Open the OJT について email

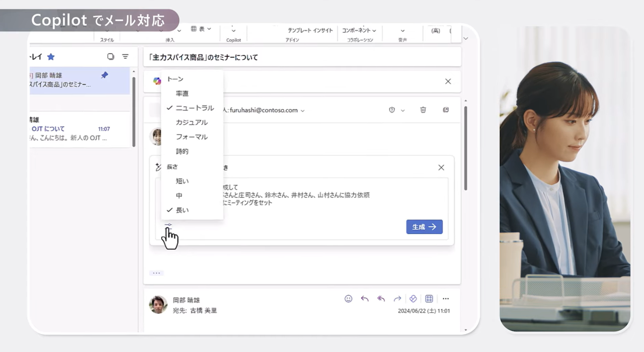(79, 129)
